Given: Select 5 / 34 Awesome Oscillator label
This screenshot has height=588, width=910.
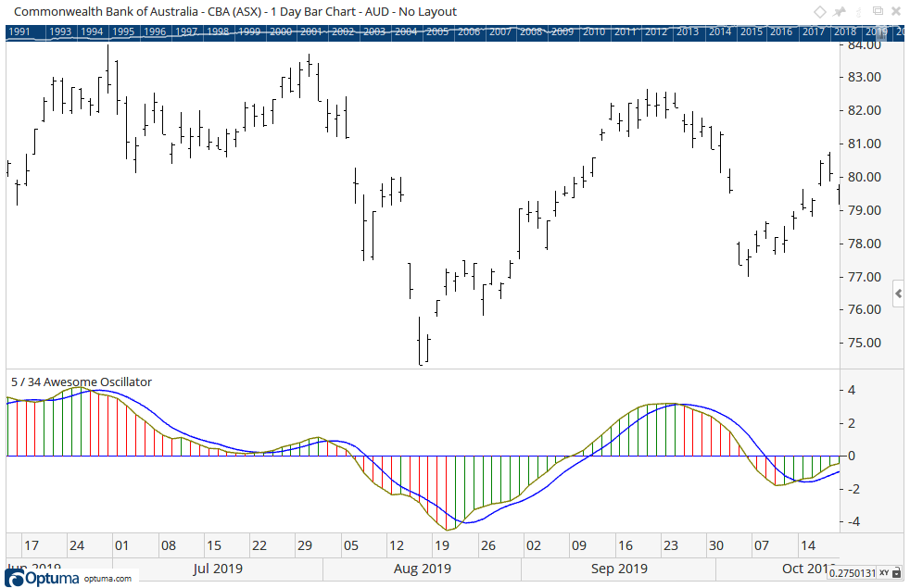Looking at the screenshot, I should [82, 382].
